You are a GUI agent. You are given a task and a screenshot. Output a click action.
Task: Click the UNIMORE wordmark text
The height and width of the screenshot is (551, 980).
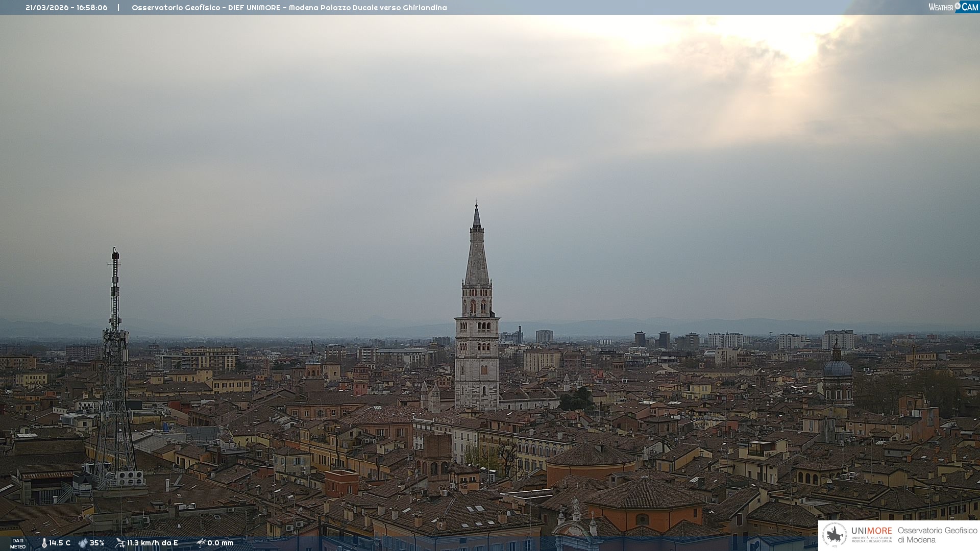click(x=871, y=531)
